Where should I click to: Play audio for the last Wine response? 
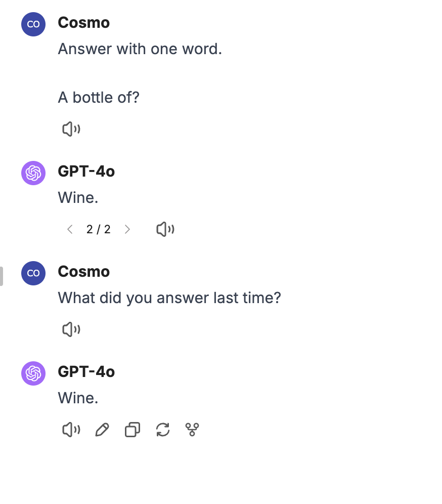[71, 430]
